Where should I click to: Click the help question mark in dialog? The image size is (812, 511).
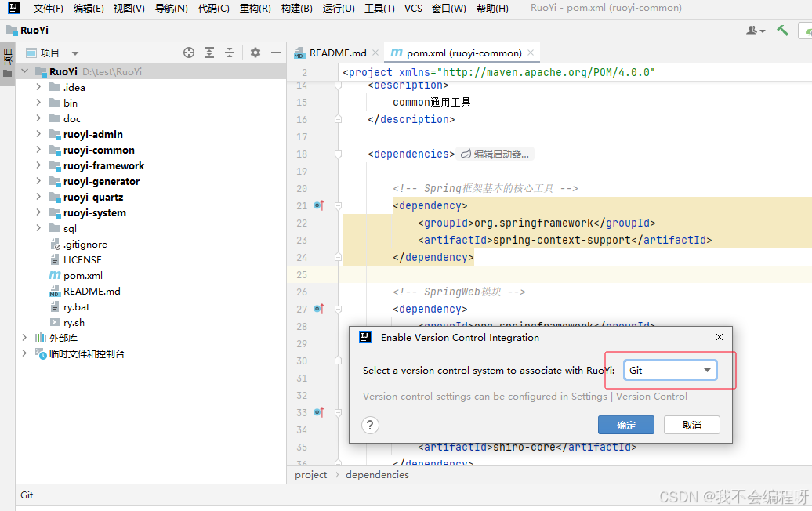pos(370,426)
